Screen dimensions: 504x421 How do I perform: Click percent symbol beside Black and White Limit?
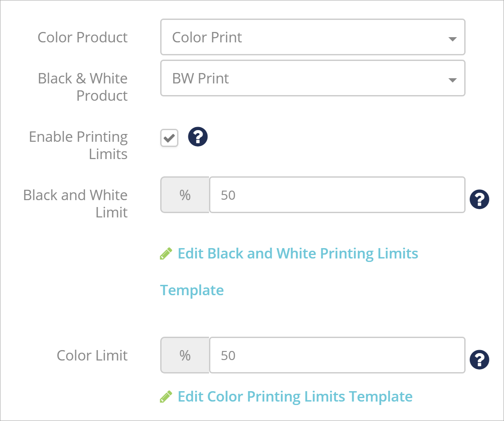tap(185, 195)
